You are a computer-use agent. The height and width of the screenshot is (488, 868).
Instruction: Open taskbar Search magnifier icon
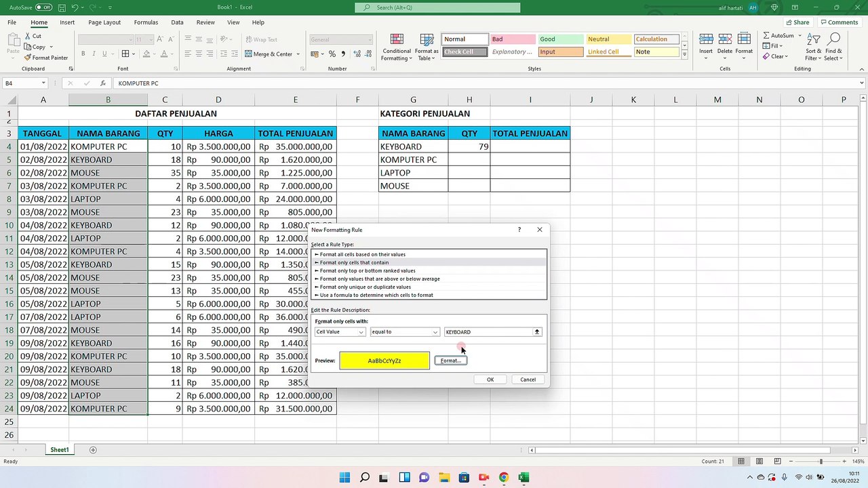(x=365, y=477)
